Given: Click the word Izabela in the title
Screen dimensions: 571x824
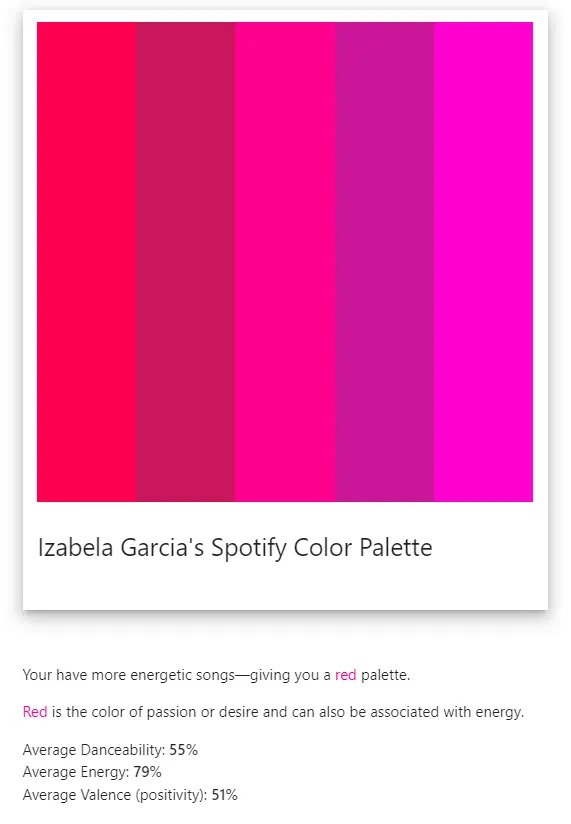Looking at the screenshot, I should (x=76, y=547).
